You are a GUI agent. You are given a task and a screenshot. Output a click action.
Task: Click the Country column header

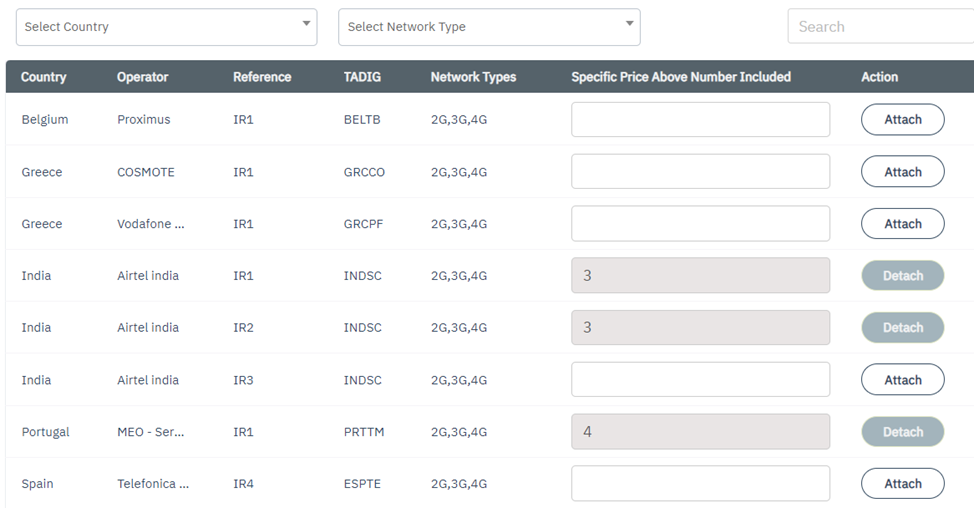click(x=44, y=77)
